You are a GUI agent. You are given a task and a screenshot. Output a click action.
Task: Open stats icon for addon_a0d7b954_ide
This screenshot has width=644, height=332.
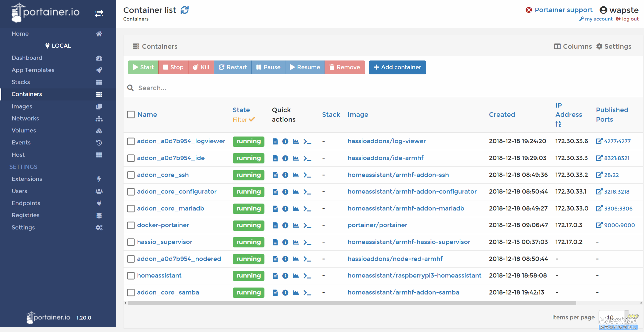pyautogui.click(x=296, y=158)
